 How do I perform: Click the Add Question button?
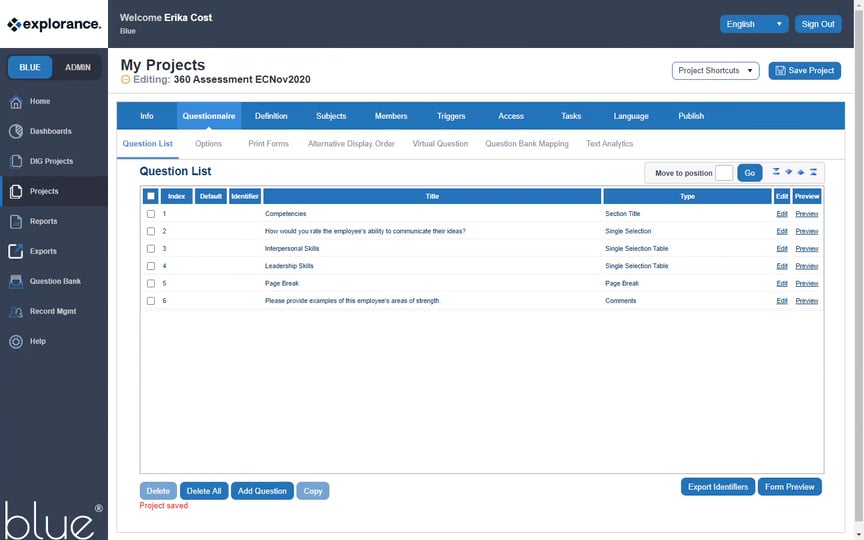[x=262, y=491]
